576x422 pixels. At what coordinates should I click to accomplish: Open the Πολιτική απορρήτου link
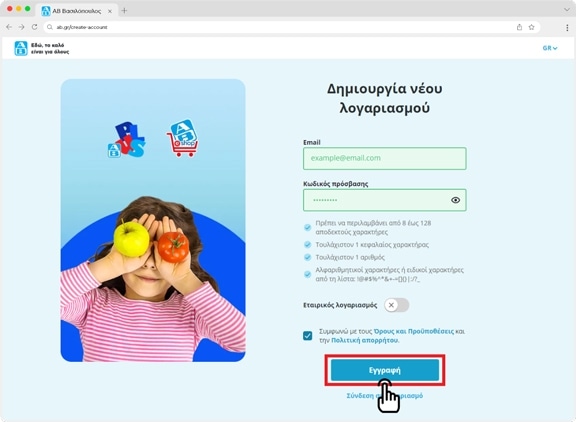(365, 340)
